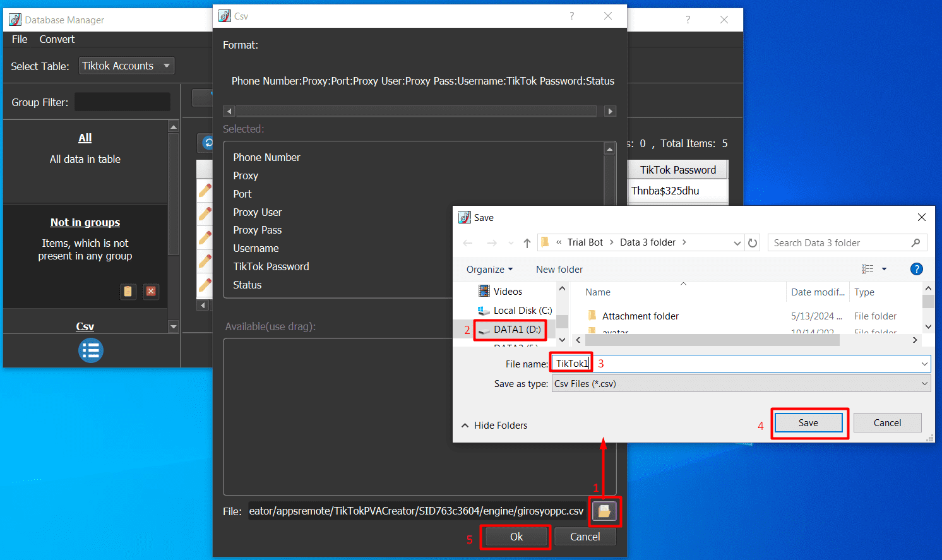Click Trial Bot in the address breadcrumb

point(585,242)
